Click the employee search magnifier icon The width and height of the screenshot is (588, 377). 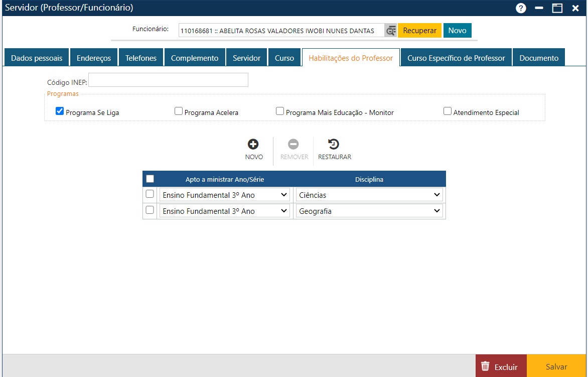tap(391, 31)
